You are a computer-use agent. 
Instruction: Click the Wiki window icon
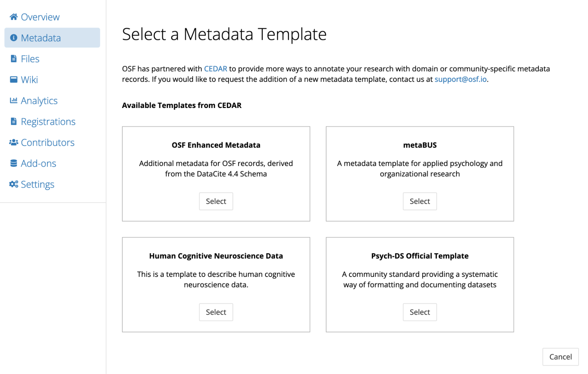(14, 80)
